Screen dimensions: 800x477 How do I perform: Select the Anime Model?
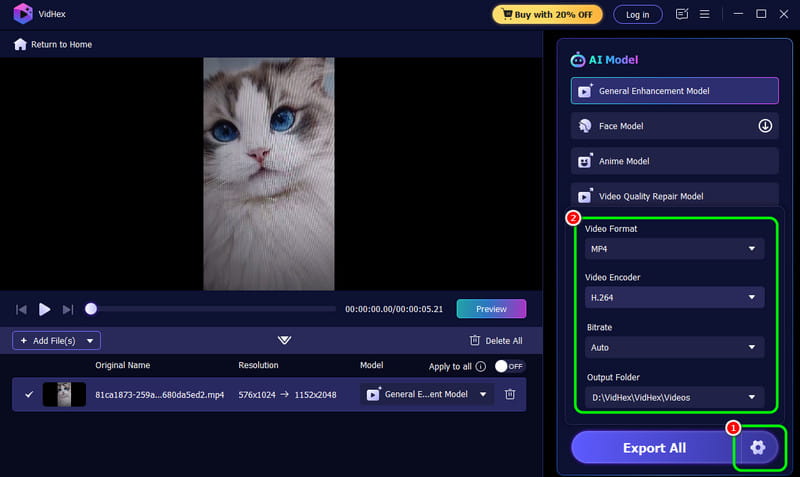tap(674, 161)
